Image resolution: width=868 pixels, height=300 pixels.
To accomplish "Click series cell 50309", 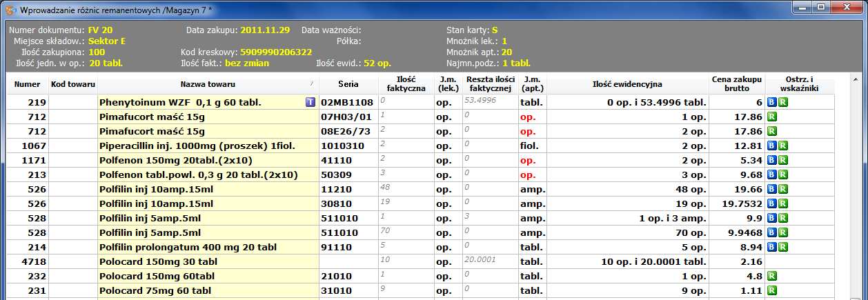I will point(348,174).
